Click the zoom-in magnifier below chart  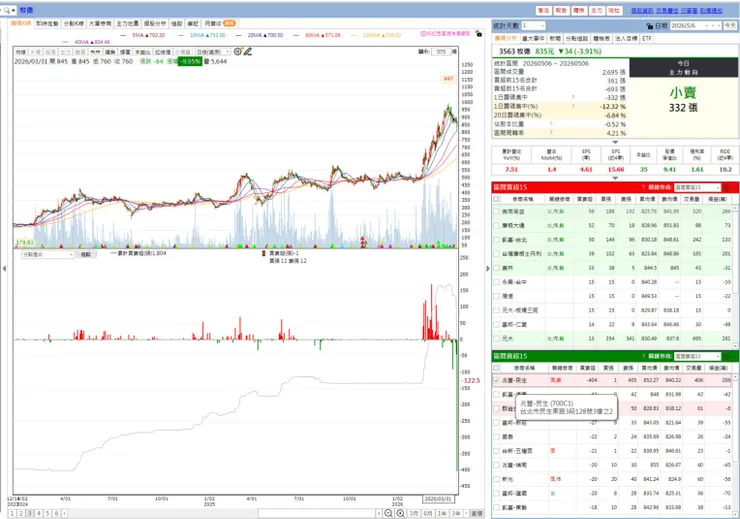tap(400, 513)
